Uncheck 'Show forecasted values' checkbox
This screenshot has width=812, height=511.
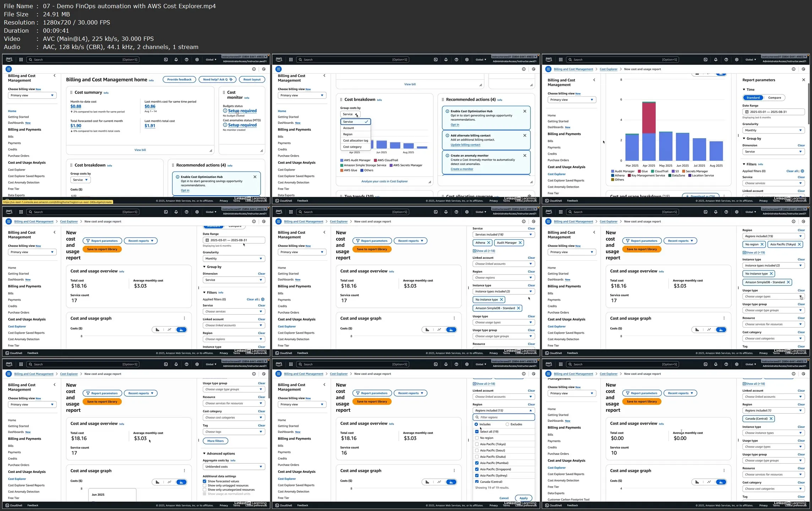coord(205,482)
